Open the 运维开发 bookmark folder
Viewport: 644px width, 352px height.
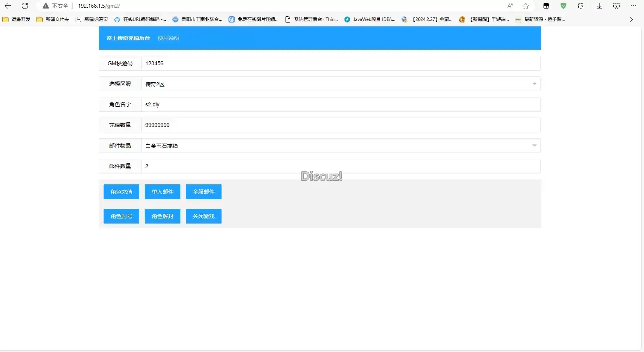tap(16, 19)
